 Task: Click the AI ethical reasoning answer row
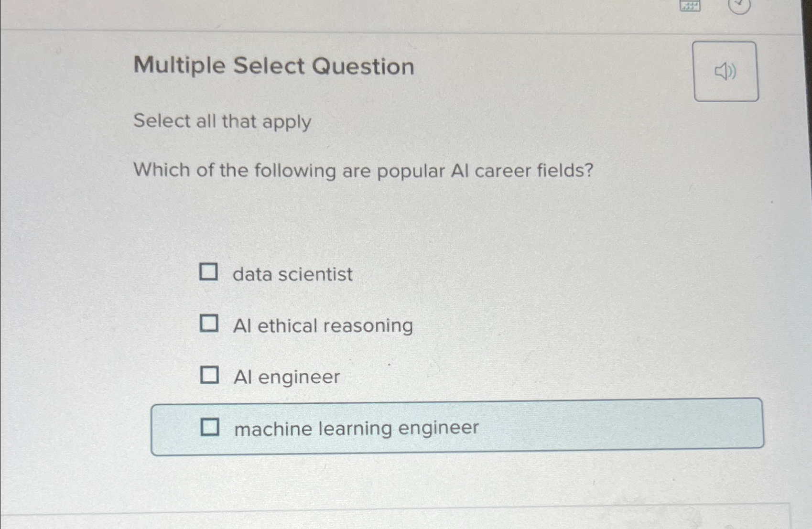[x=323, y=325]
